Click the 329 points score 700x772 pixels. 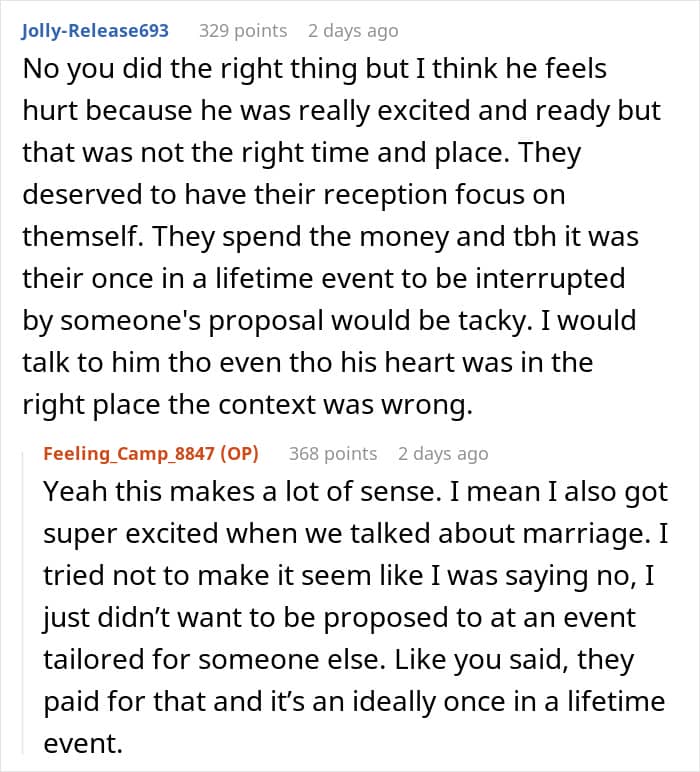pos(243,31)
